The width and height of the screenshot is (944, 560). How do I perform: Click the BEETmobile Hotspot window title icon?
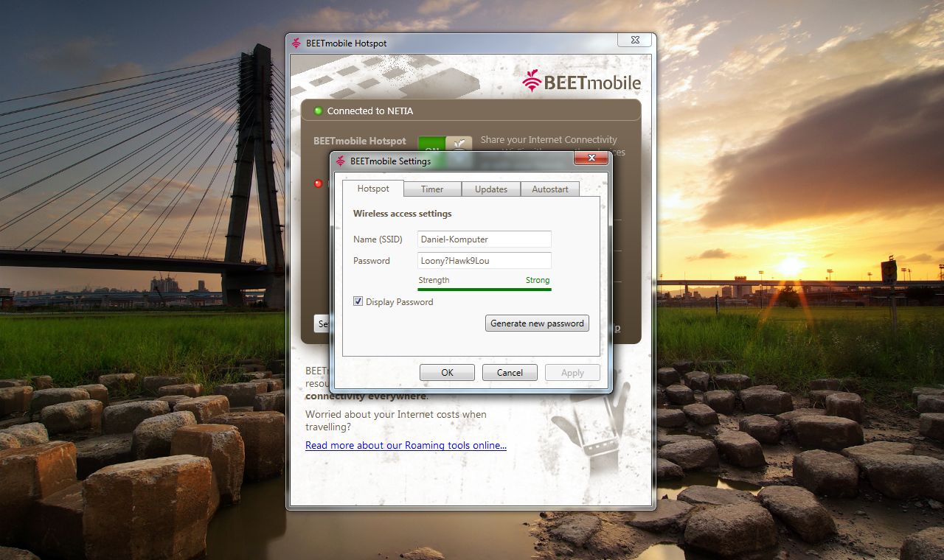click(x=296, y=43)
